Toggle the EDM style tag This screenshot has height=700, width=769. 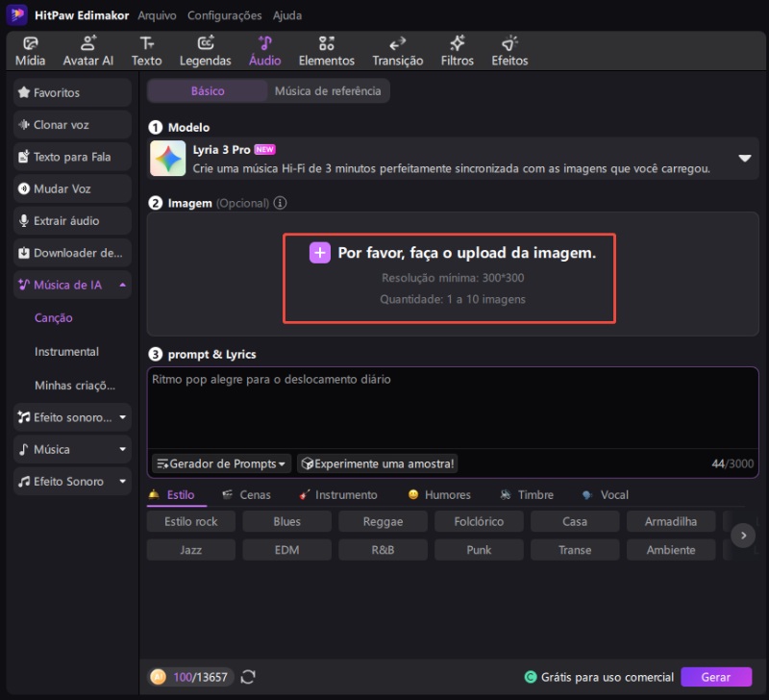pos(286,550)
